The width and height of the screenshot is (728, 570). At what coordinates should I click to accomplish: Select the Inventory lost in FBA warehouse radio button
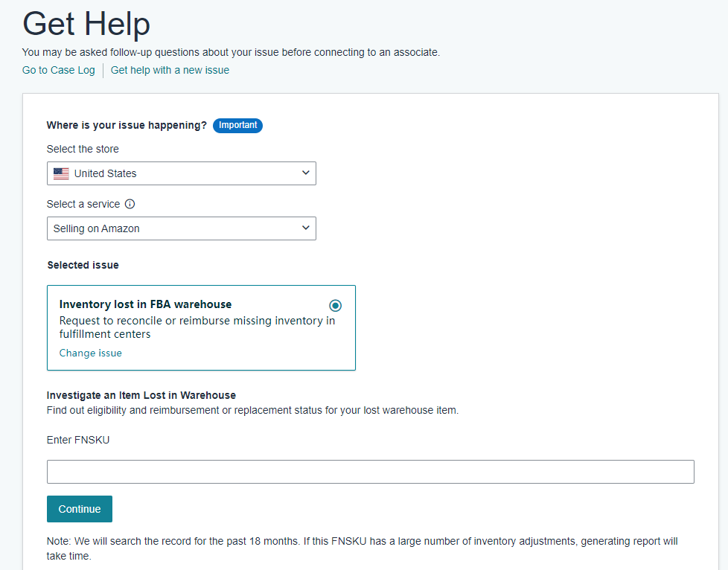pos(335,305)
